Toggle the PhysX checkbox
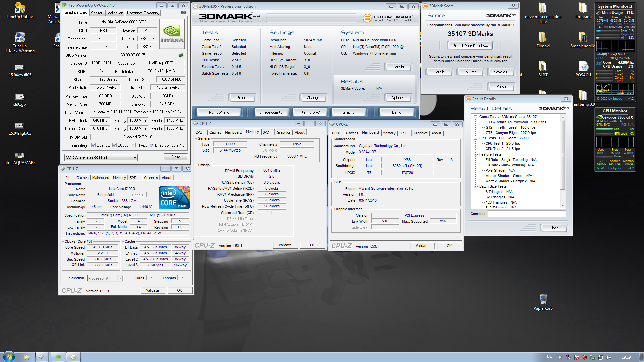 click(133, 145)
